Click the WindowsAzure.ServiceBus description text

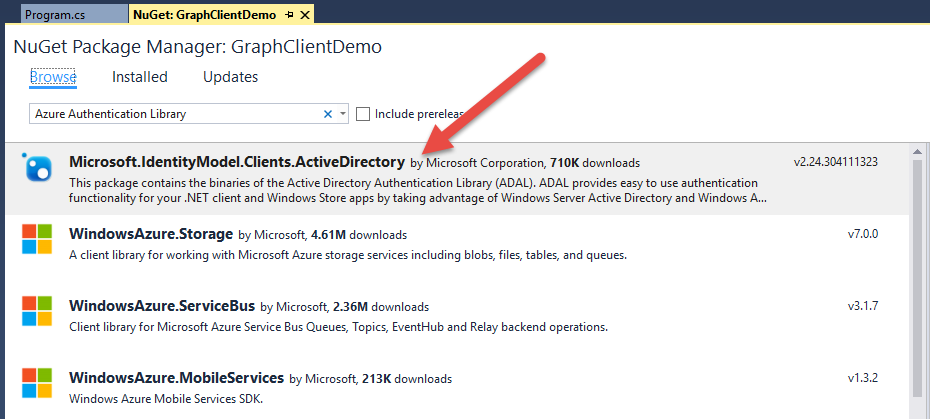pos(339,327)
